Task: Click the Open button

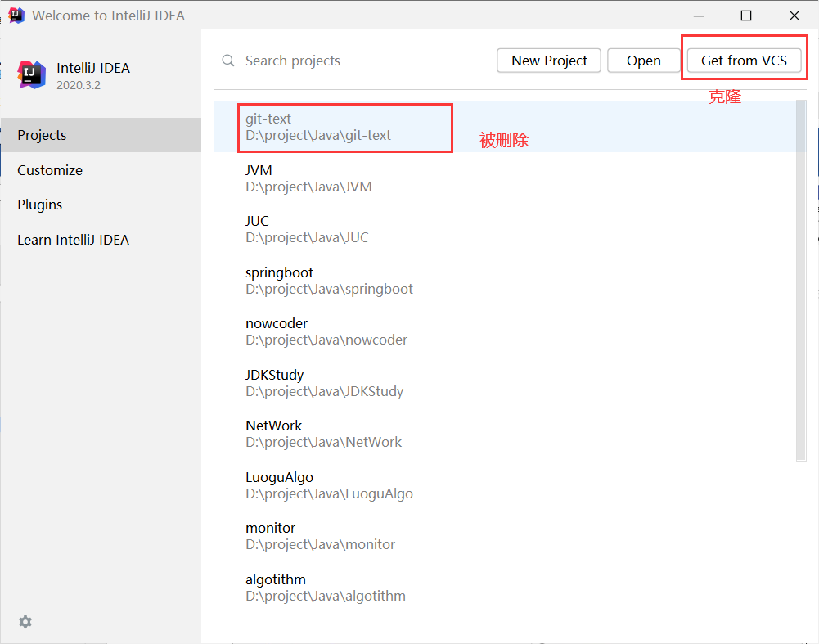Action: [x=643, y=61]
